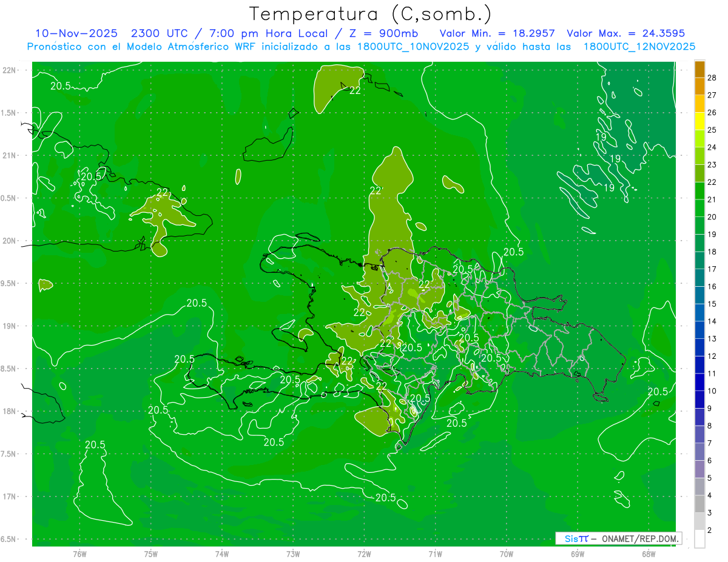Click the 15 value on the color legend
728x562 pixels.
[x=713, y=304]
